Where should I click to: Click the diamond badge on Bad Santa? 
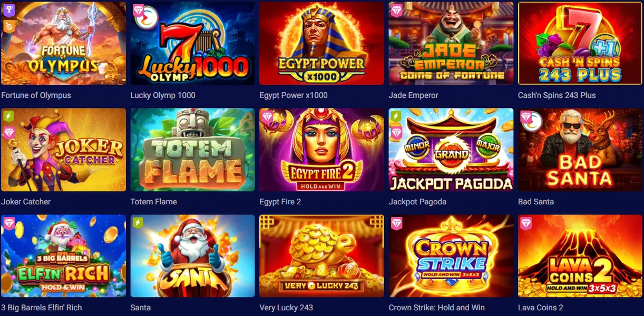point(525,117)
